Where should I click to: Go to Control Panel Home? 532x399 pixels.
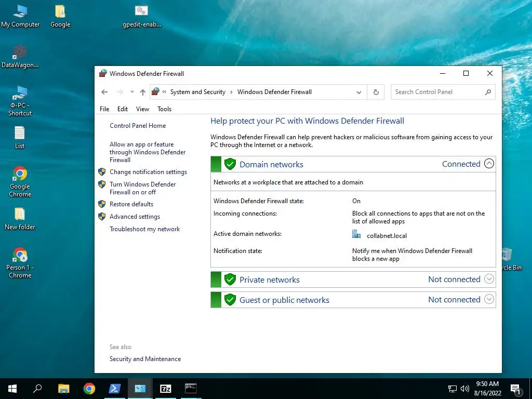click(x=138, y=126)
